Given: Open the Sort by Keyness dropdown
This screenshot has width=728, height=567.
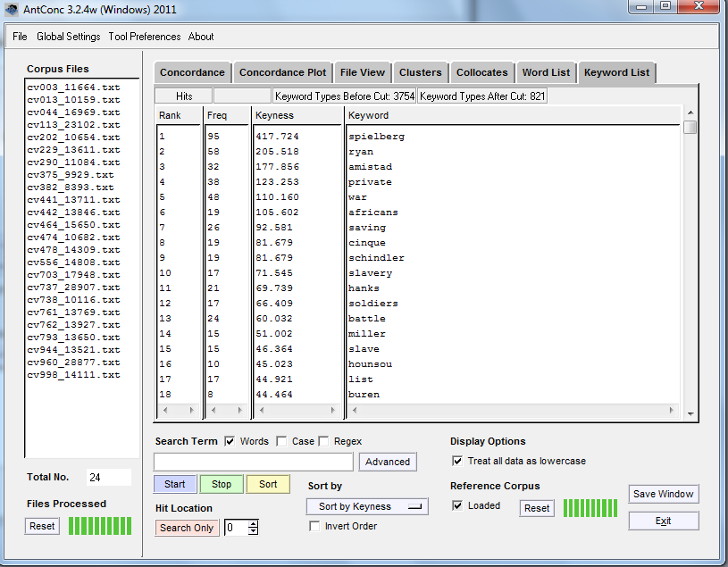Looking at the screenshot, I should pyautogui.click(x=366, y=506).
